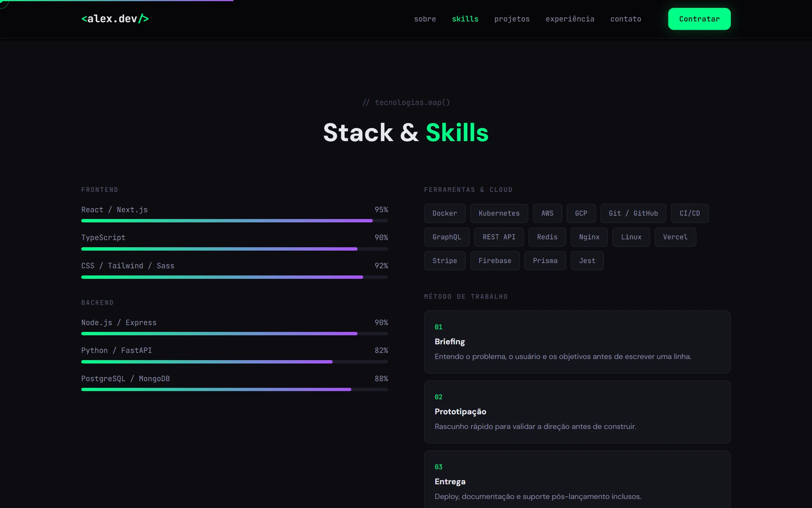Viewport: 812px width, 508px height.
Task: Click Node.js / Express label
Action: click(119, 322)
